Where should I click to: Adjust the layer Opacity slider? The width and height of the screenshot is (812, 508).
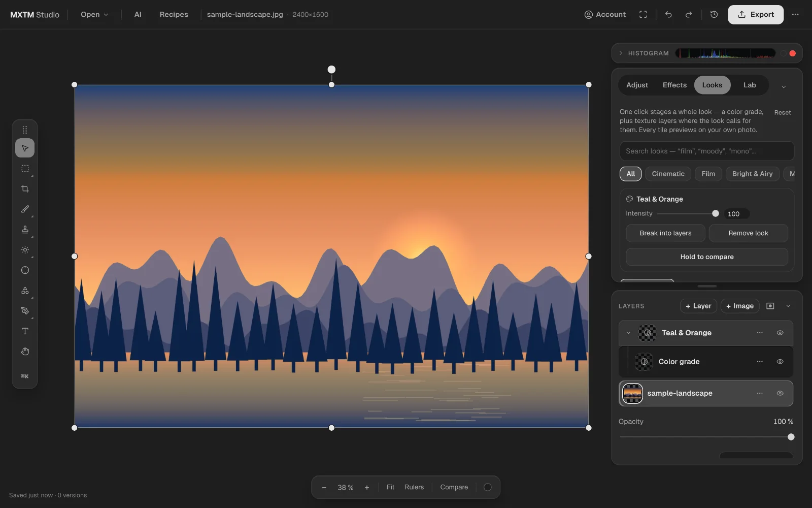click(706, 437)
